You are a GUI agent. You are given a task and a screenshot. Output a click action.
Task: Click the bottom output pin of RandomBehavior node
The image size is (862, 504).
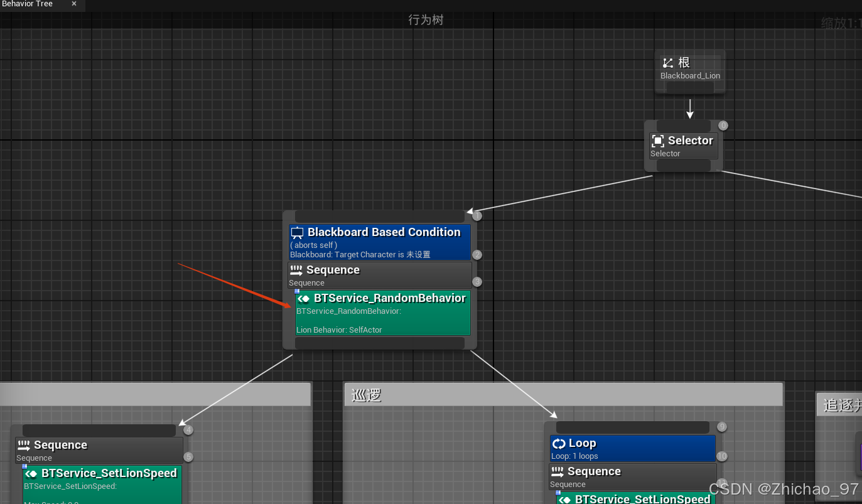(x=380, y=343)
